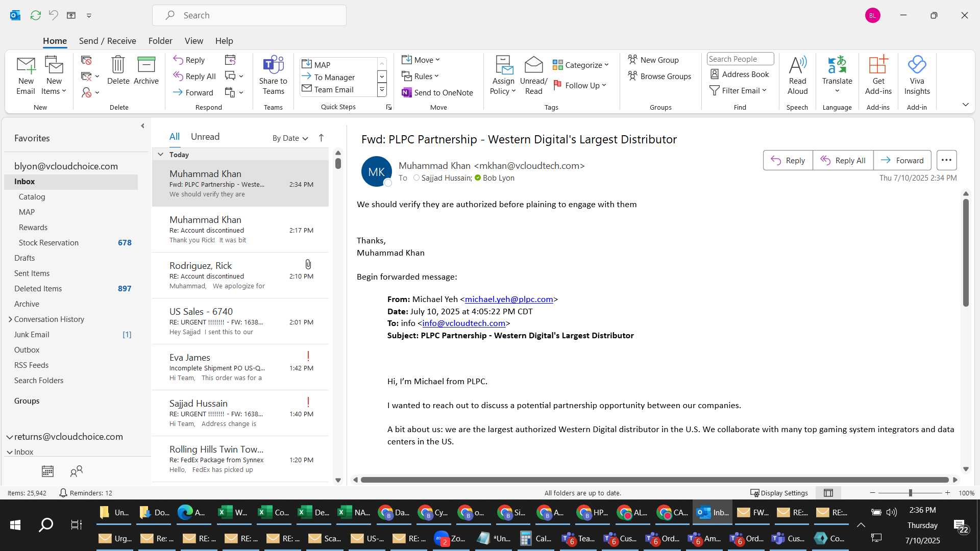980x551 pixels.
Task: Click the Search People field
Action: coord(740,59)
